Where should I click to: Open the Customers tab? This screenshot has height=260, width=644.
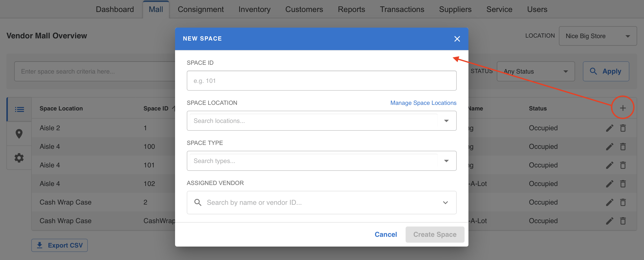[304, 9]
